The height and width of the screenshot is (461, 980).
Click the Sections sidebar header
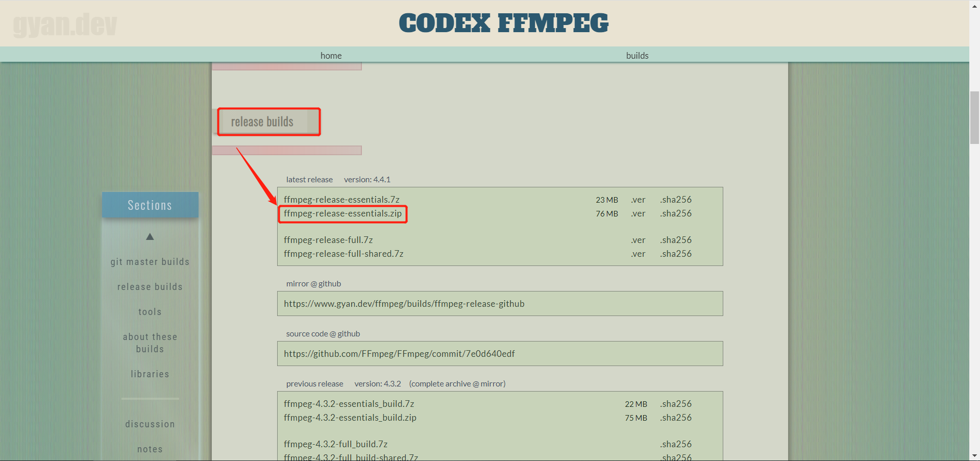(x=150, y=205)
